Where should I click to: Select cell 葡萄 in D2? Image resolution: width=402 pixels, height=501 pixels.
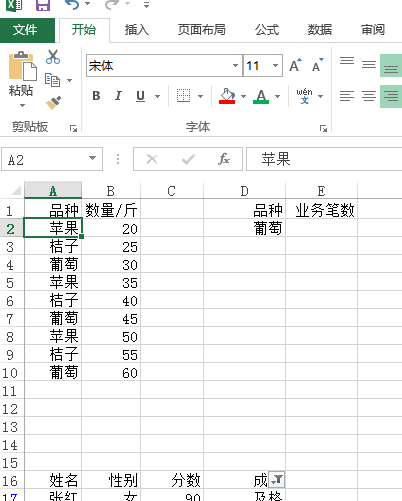(x=245, y=228)
